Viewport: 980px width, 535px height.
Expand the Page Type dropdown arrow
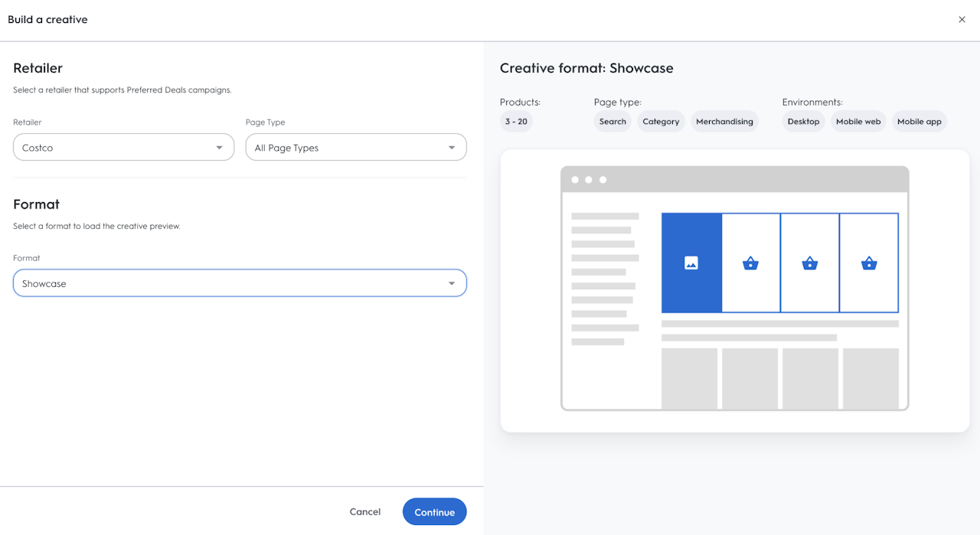pyautogui.click(x=452, y=148)
